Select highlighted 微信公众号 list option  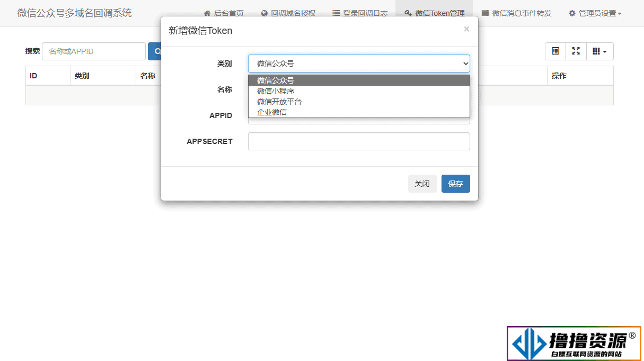[x=359, y=80]
